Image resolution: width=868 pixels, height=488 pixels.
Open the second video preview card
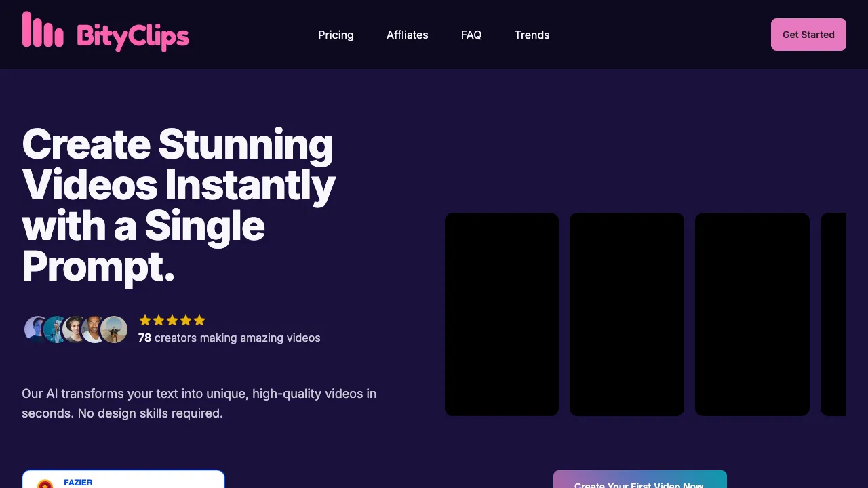627,313
